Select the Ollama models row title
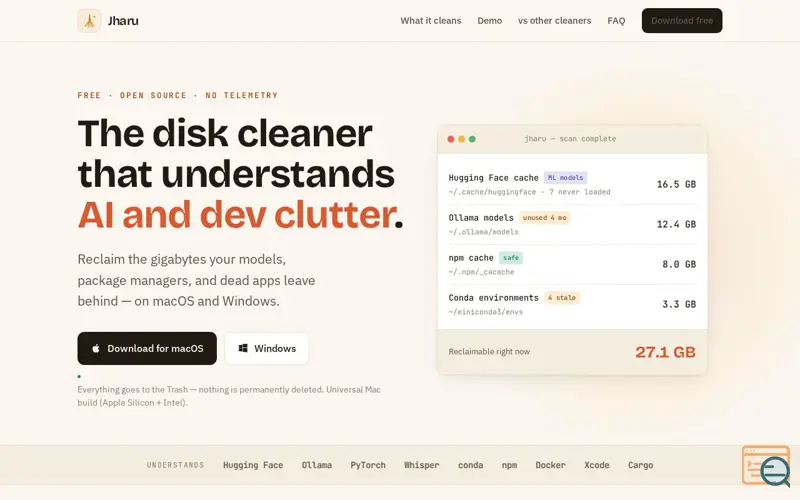 [481, 218]
